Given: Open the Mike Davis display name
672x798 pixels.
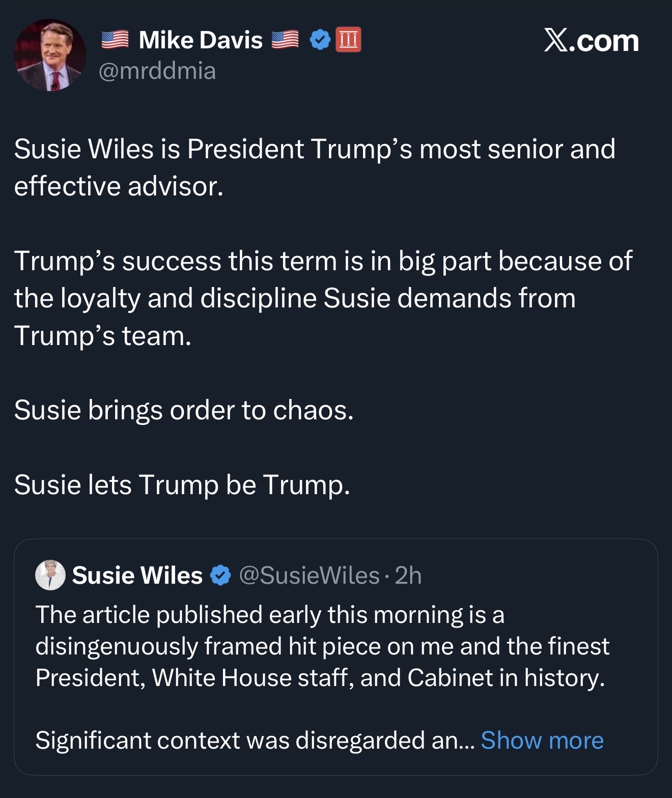Looking at the screenshot, I should pos(201,40).
